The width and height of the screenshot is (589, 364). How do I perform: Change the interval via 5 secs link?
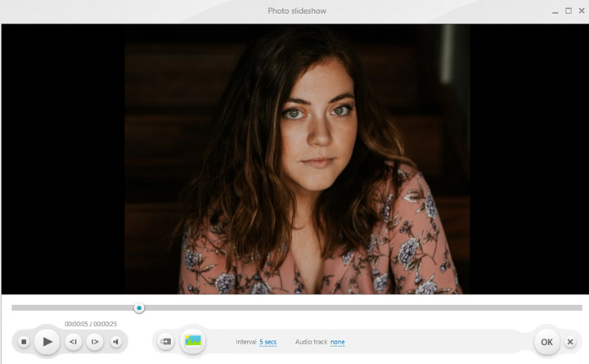pos(268,342)
